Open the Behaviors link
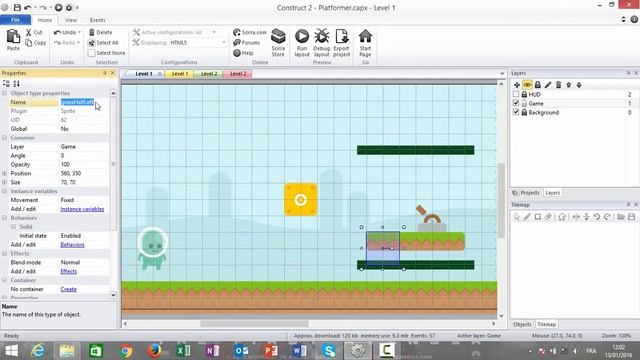Image resolution: width=640 pixels, height=360 pixels. click(72, 245)
